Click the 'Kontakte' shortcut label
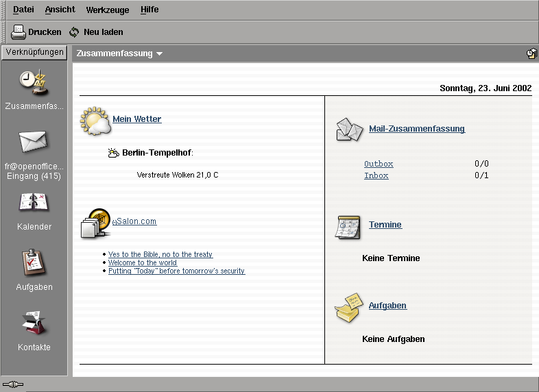This screenshot has height=392, width=539. point(34,347)
